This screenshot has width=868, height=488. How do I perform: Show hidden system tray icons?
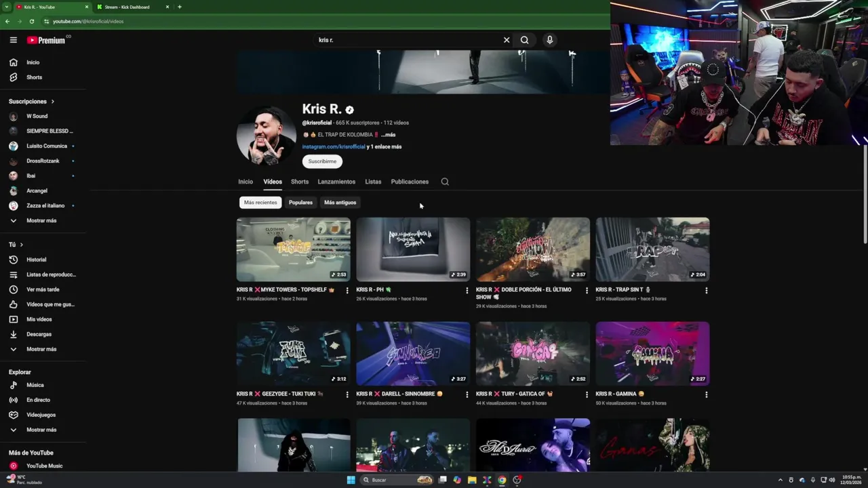(x=780, y=480)
